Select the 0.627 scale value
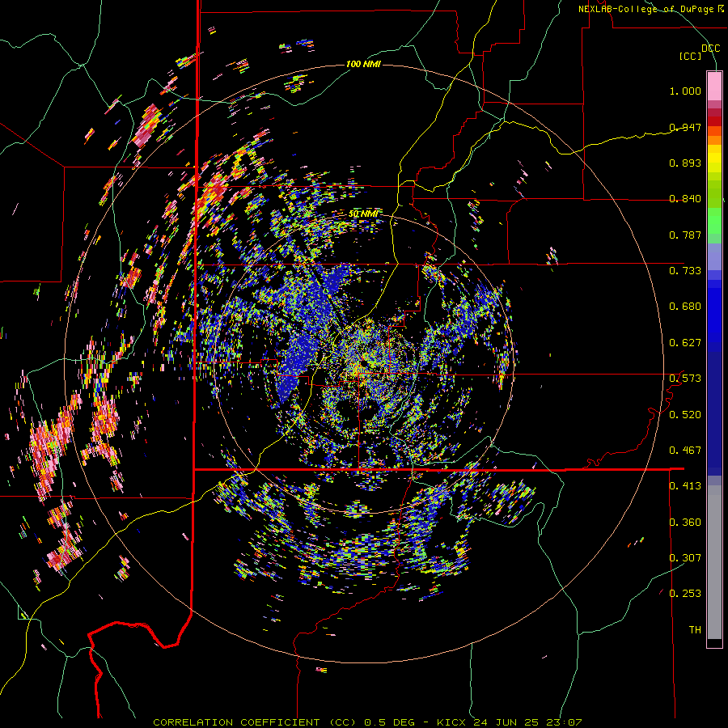 685,343
